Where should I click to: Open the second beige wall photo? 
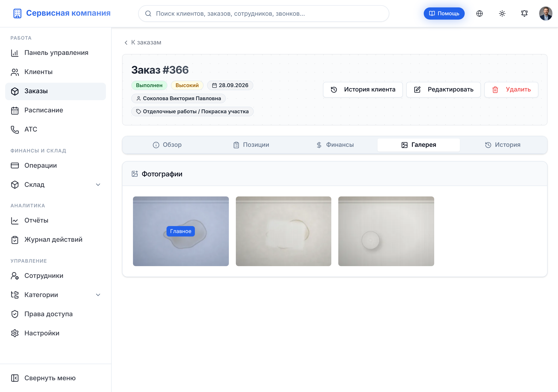click(x=283, y=231)
